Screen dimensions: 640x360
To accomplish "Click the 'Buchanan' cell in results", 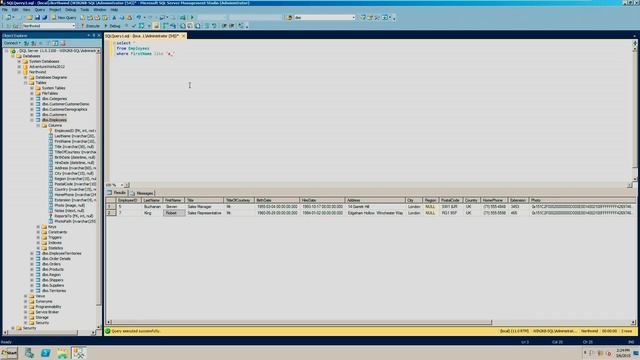I will pos(152,207).
